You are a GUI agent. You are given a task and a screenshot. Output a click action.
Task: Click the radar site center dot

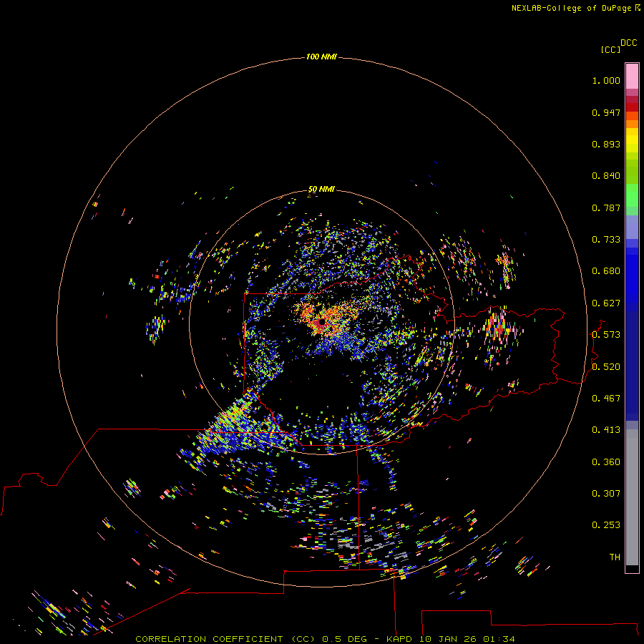tap(323, 322)
